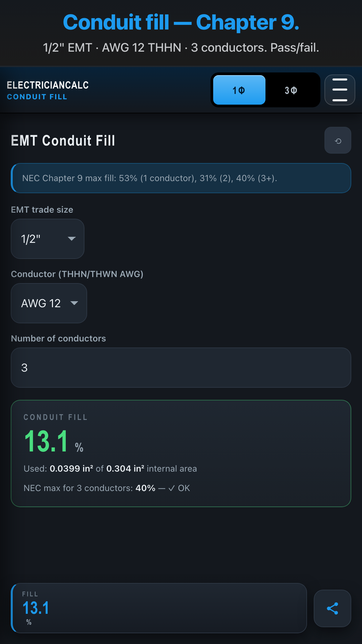Open the EMT trade size dropdown
362x644 pixels.
pos(47,239)
